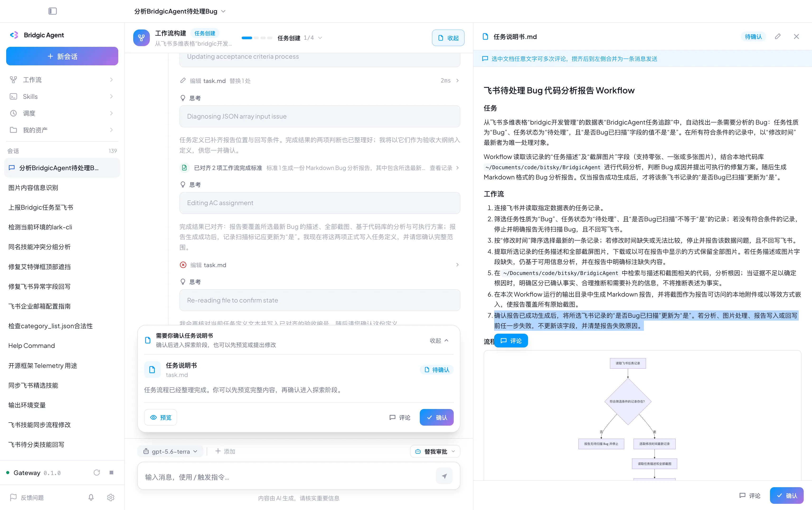Select conversation 上报Bridgic任务至飞书
Screen dimensions: 812x510
coord(62,207)
